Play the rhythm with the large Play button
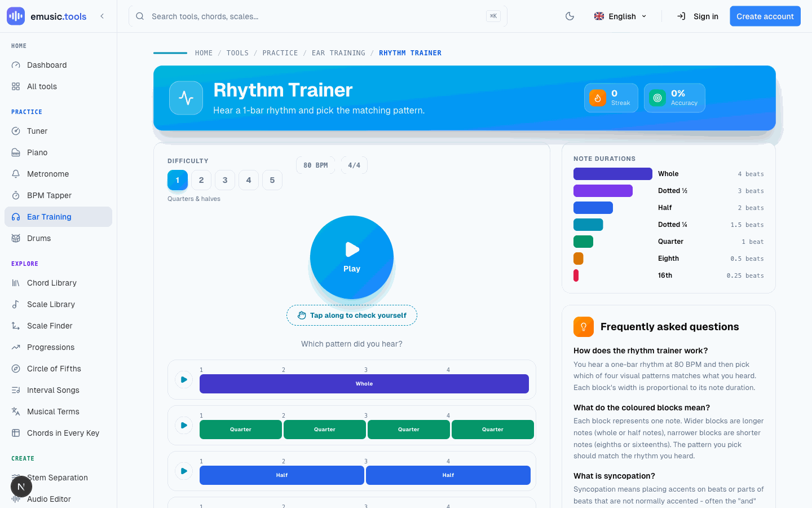This screenshot has height=508, width=812. 352,257
